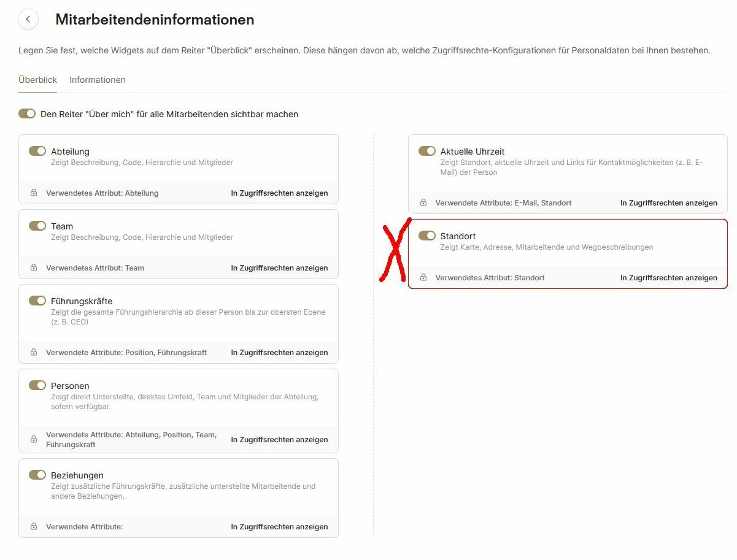Open access rights link for Team

click(x=279, y=268)
